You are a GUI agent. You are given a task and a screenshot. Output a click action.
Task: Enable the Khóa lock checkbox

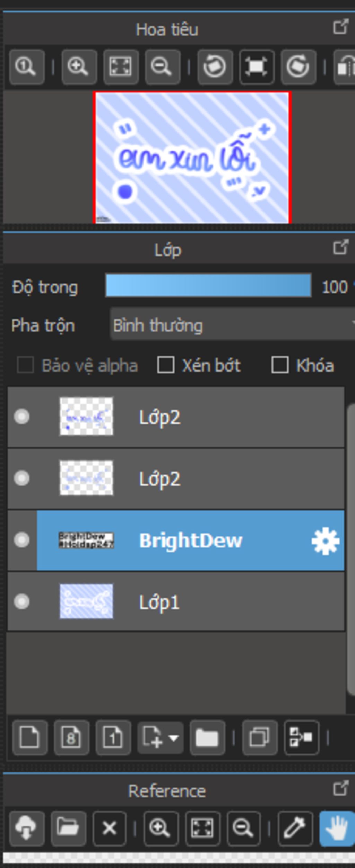coord(280,365)
